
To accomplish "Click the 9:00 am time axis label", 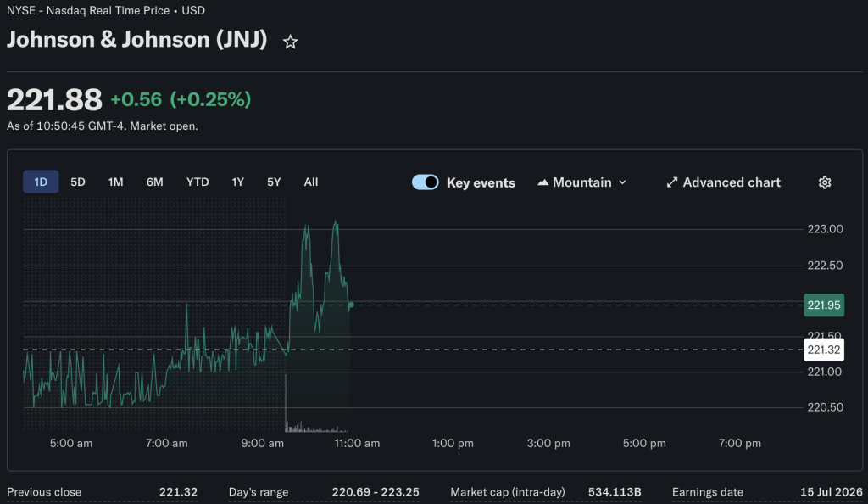I will click(263, 443).
